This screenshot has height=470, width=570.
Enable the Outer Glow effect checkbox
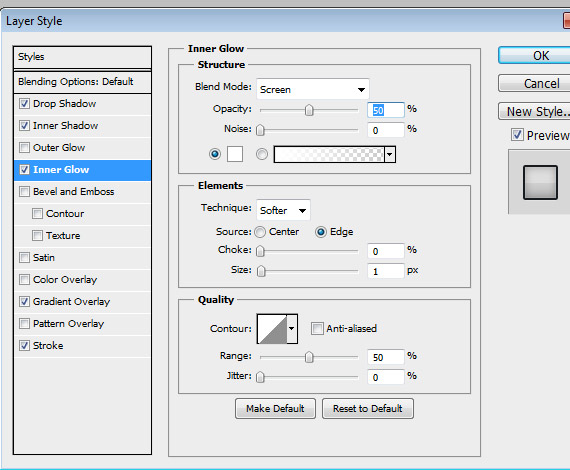tap(24, 148)
